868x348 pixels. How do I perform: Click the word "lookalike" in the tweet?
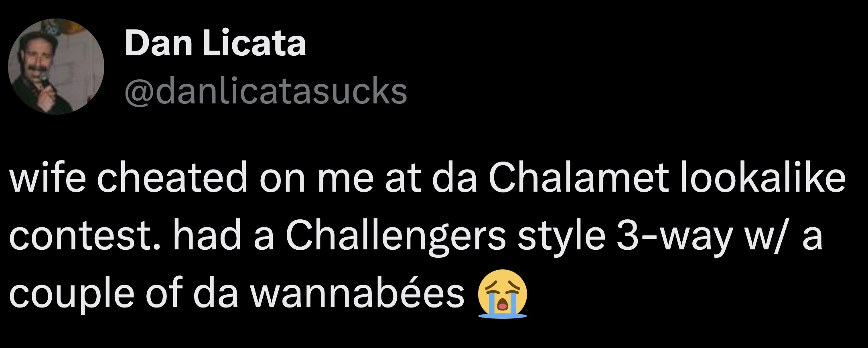762,178
